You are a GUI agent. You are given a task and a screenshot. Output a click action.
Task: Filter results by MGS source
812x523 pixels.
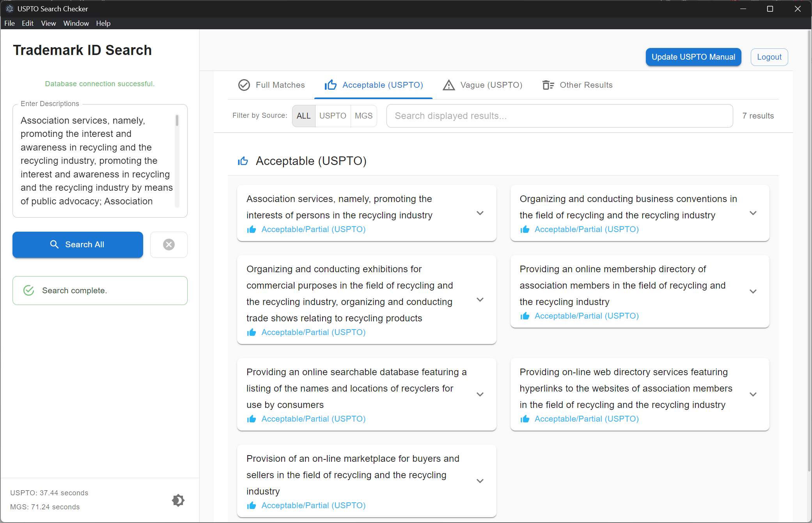point(363,116)
